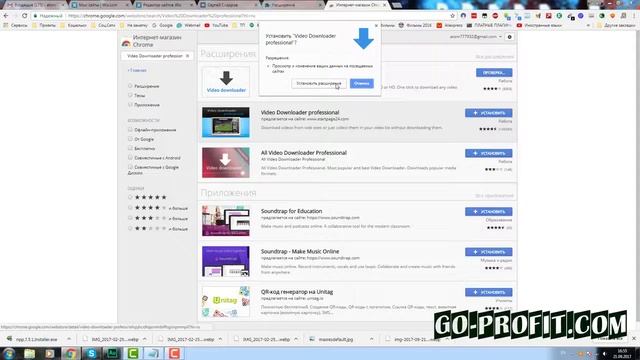The height and width of the screenshot is (360, 640).
Task: Check the От Google checkbox
Action: coord(130,139)
